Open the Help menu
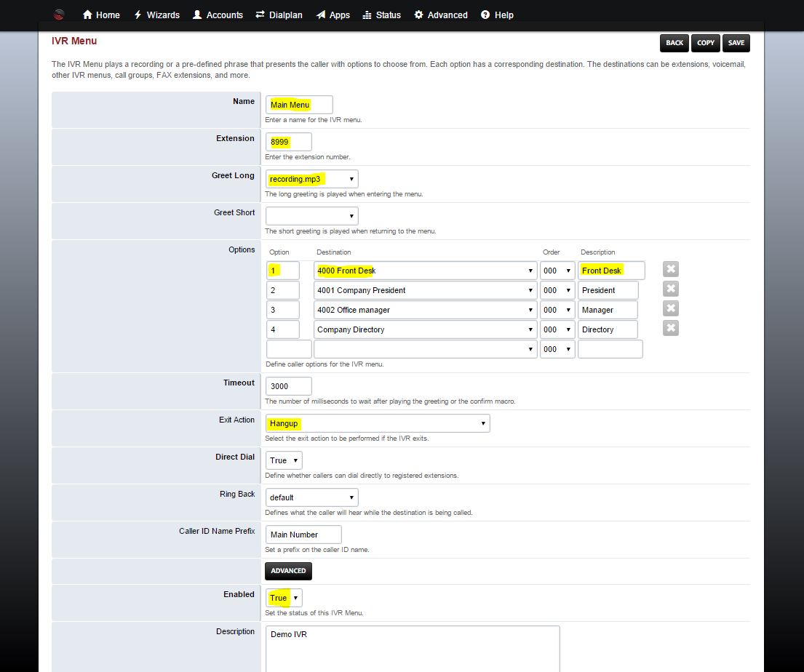 [497, 15]
